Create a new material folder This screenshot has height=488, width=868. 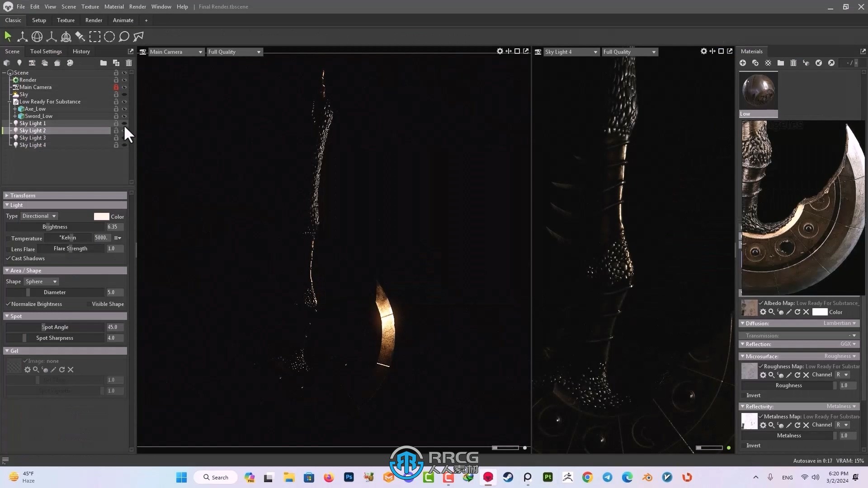(x=781, y=63)
